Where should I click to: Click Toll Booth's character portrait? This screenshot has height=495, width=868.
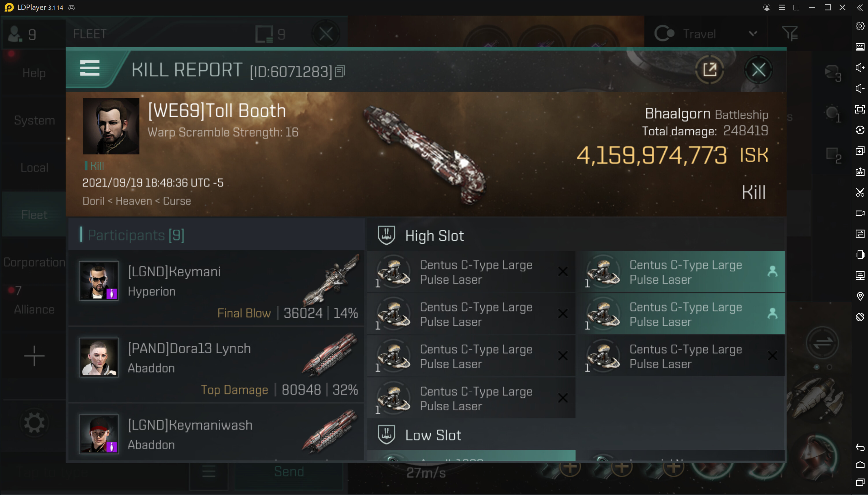click(x=111, y=126)
